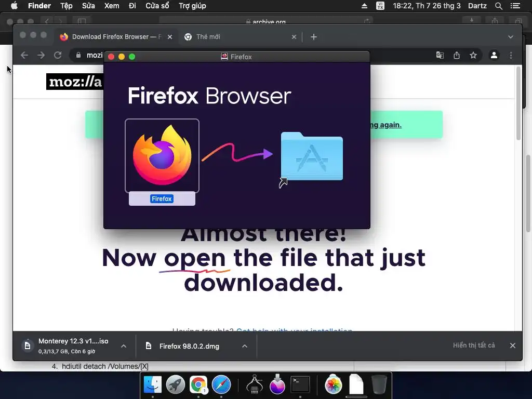The width and height of the screenshot is (532, 399).
Task: Open Chrome's three-dot menu
Action: click(x=511, y=55)
